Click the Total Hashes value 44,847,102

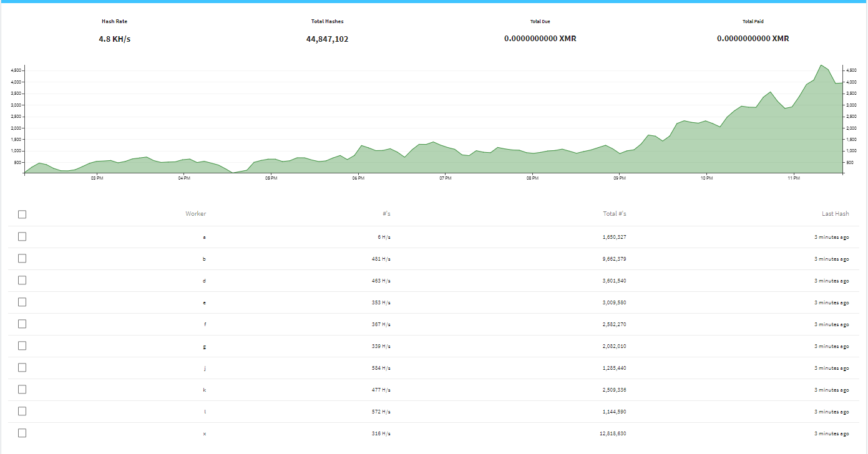pyautogui.click(x=328, y=39)
